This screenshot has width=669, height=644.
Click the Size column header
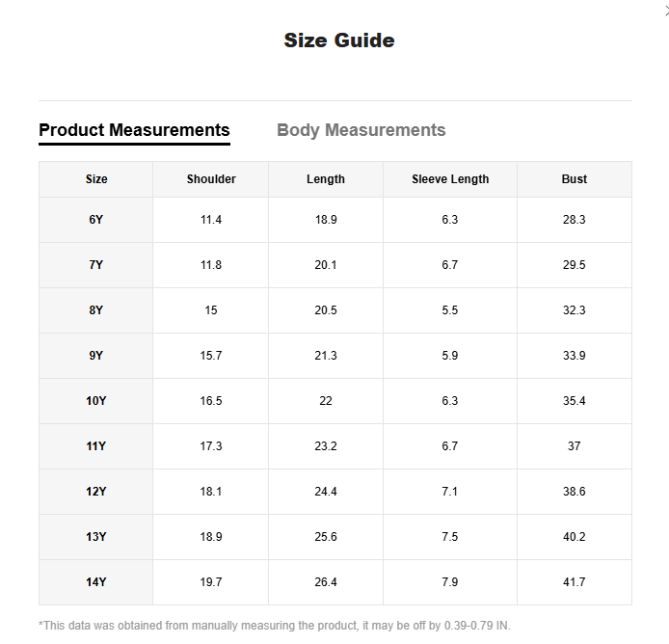pos(96,179)
